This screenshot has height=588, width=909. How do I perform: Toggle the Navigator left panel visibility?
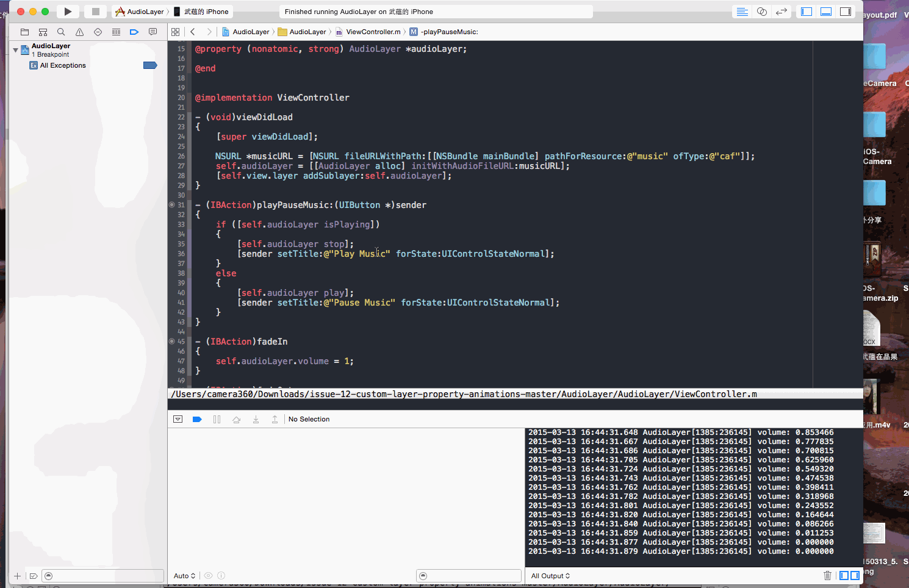point(807,12)
